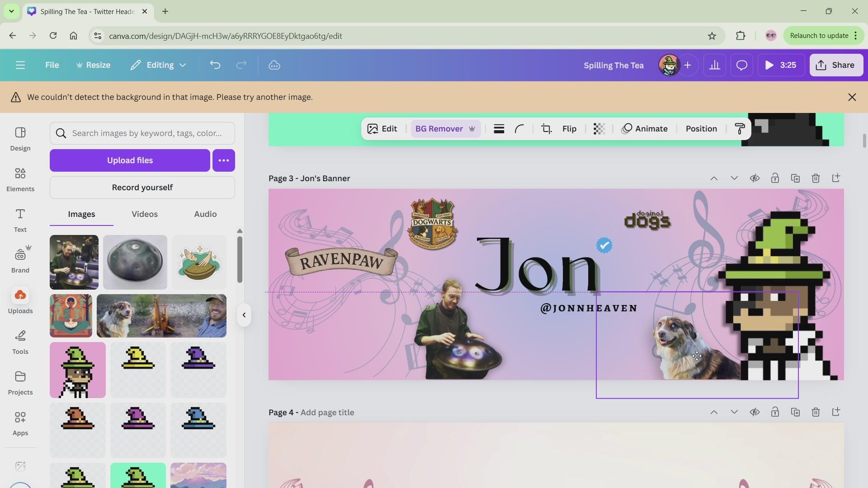Open the comments speech bubble icon
868x488 pixels.
point(742,66)
